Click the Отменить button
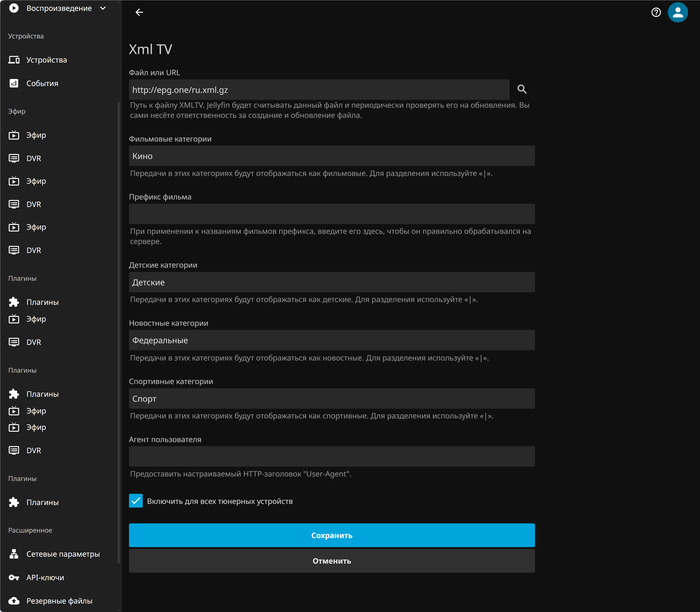Viewport: 700px width, 612px height. click(331, 561)
